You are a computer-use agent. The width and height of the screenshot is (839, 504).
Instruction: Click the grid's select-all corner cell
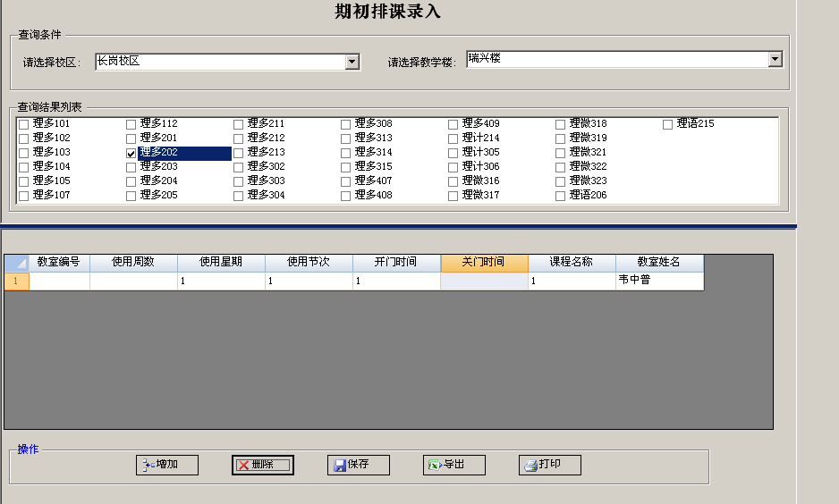tap(17, 263)
